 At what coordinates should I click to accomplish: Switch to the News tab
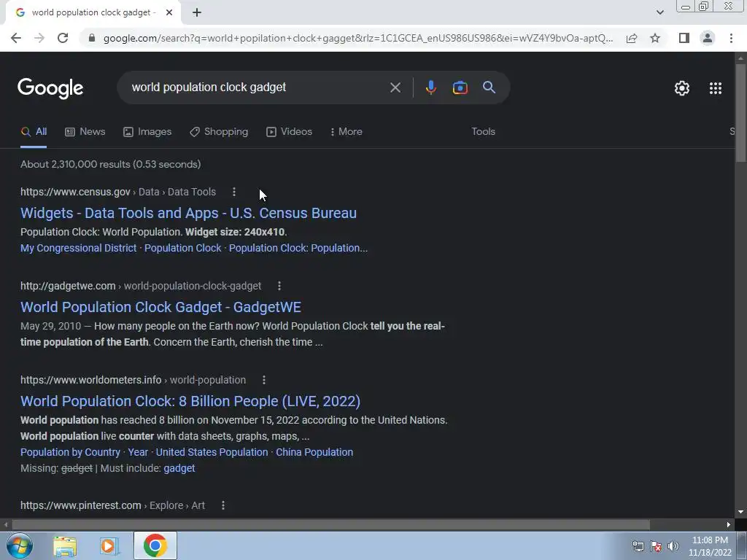point(85,132)
